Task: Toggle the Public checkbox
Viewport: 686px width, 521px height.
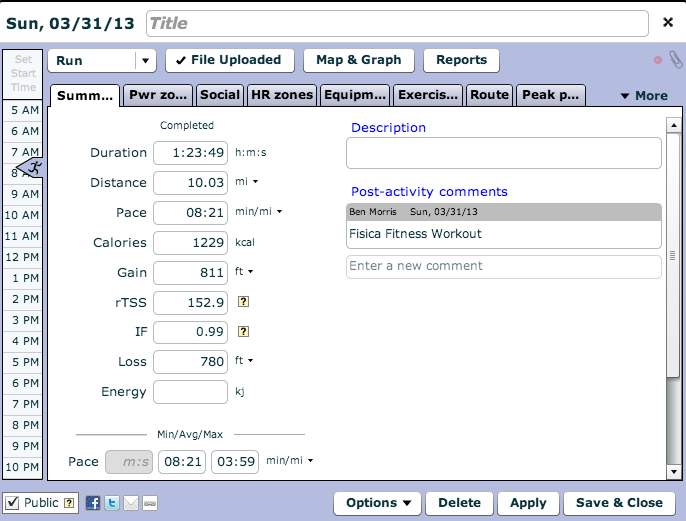Action: click(12, 503)
